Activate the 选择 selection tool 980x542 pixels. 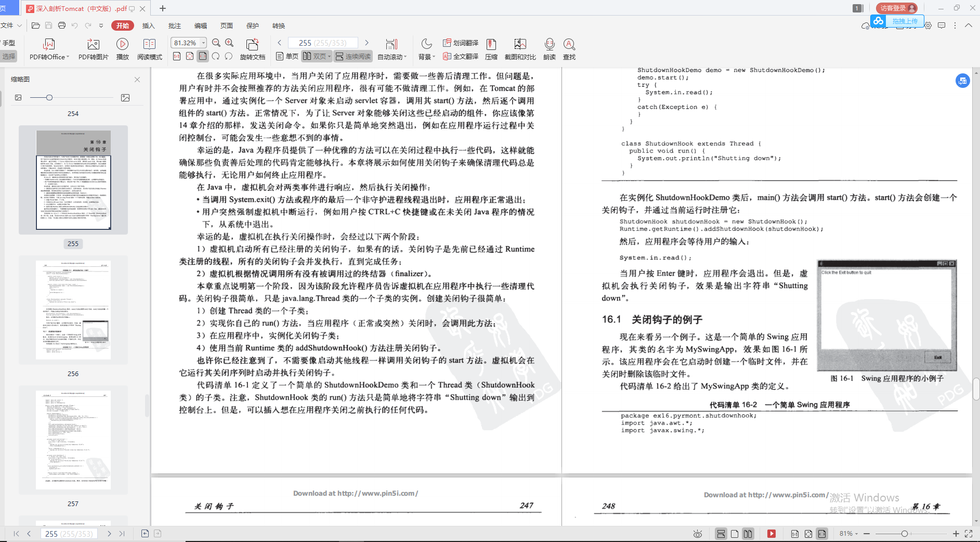click(x=8, y=56)
